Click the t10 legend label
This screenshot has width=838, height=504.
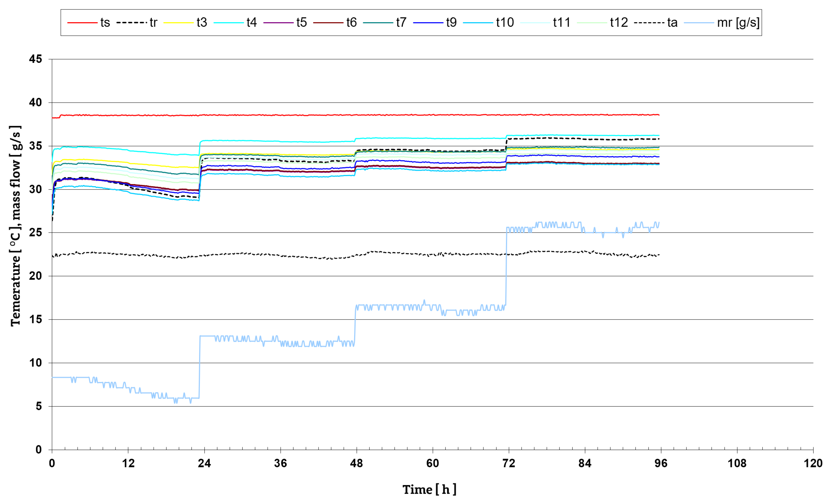point(505,23)
